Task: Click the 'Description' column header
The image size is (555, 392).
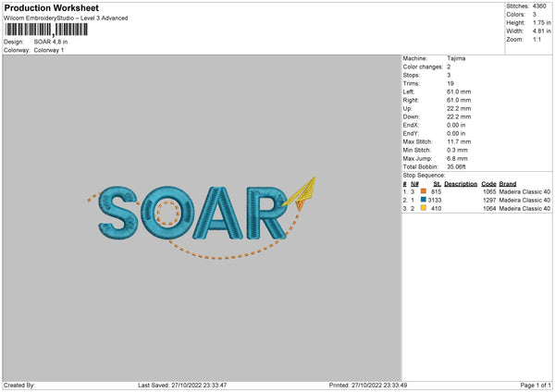Action: [461, 184]
